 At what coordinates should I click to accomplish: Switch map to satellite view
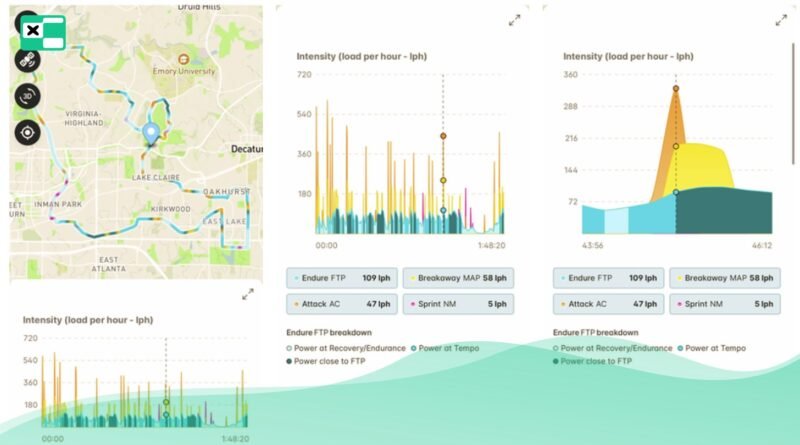coord(27,61)
